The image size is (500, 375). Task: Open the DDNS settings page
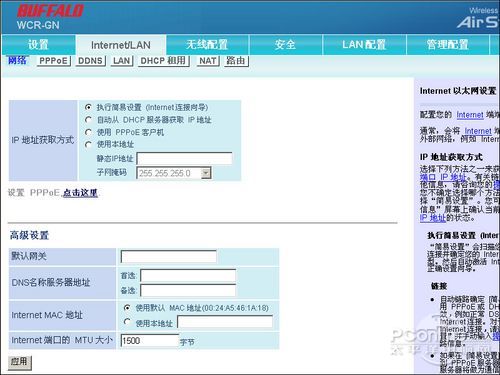tap(90, 61)
